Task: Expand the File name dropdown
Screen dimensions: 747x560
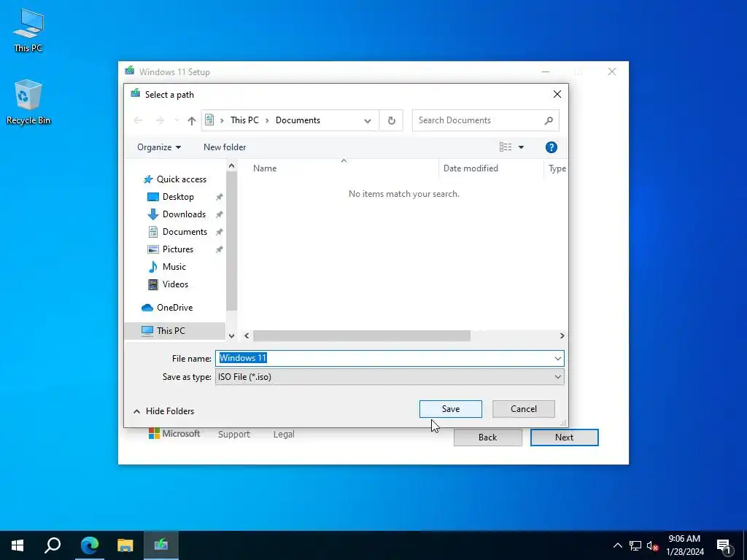Action: pos(558,359)
